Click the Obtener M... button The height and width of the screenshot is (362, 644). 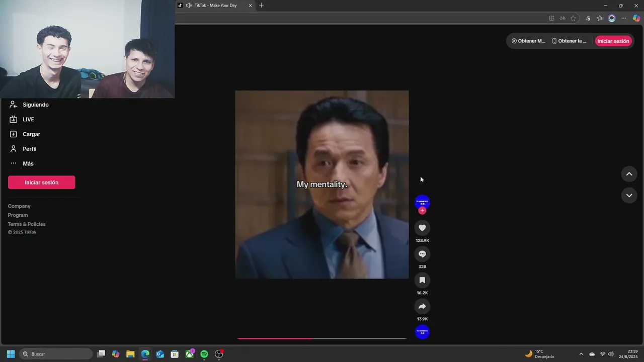(x=528, y=41)
